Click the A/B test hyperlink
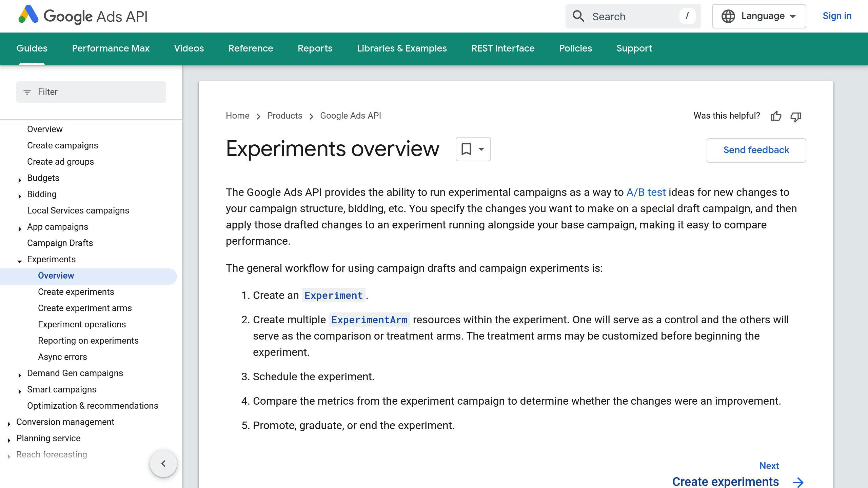The width and height of the screenshot is (868, 488). tap(646, 192)
